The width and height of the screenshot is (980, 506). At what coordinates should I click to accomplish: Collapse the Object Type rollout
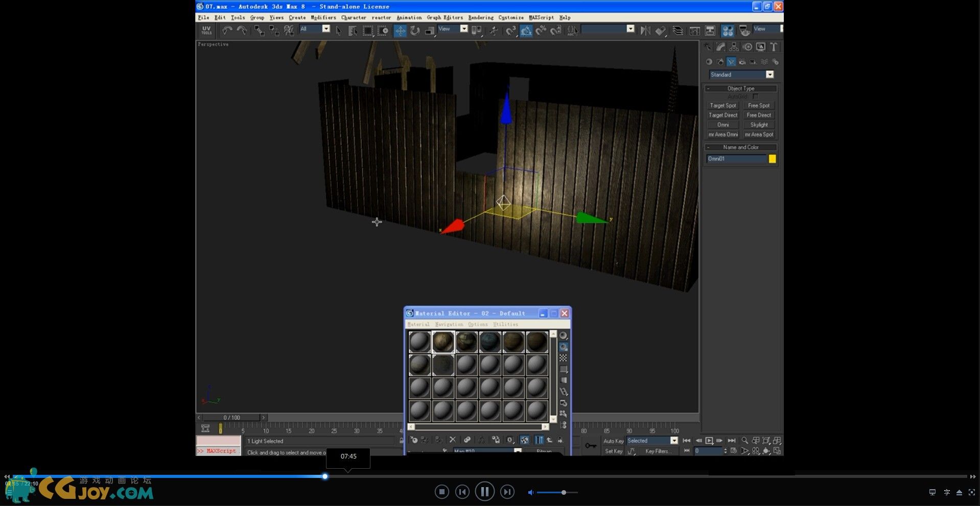pos(741,88)
